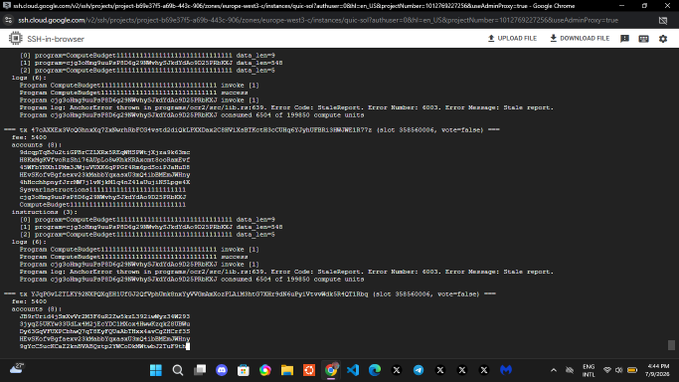Open Task View on taskbar

click(x=200, y=370)
